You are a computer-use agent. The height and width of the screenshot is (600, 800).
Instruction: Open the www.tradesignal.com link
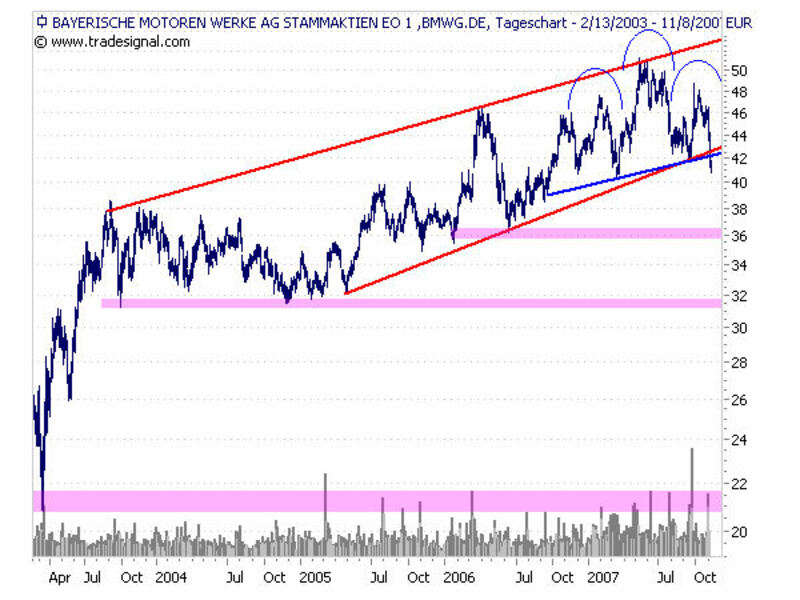tap(120, 42)
